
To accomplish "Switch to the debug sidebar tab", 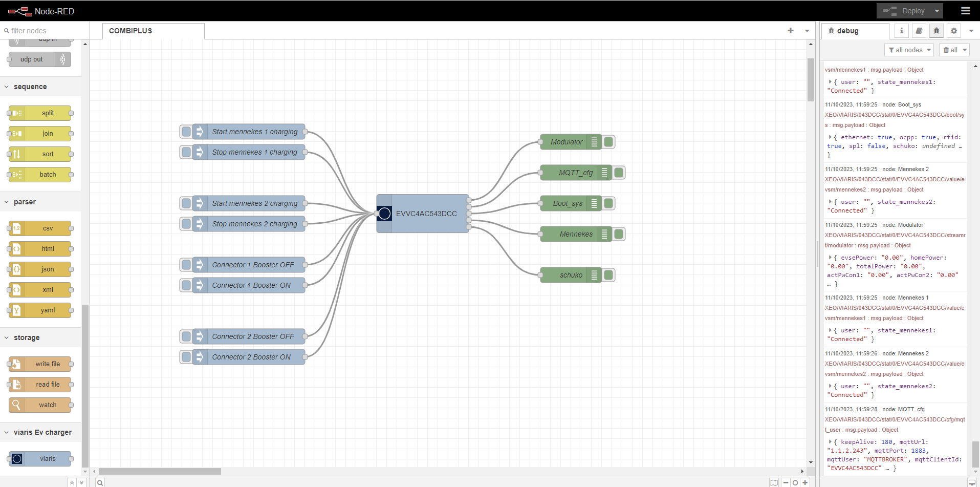I will tap(856, 31).
